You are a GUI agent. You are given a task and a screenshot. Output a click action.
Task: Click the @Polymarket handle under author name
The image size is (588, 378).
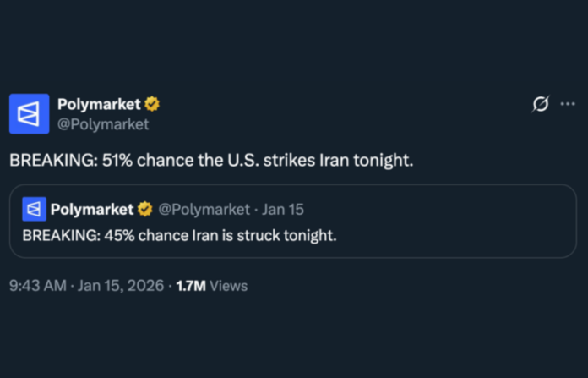click(x=103, y=124)
